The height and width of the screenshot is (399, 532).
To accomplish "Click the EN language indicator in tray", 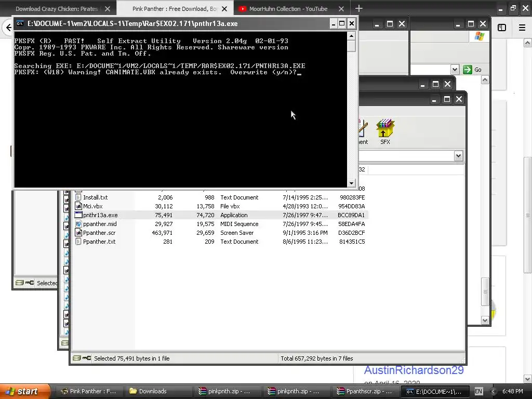I will pos(478,391).
